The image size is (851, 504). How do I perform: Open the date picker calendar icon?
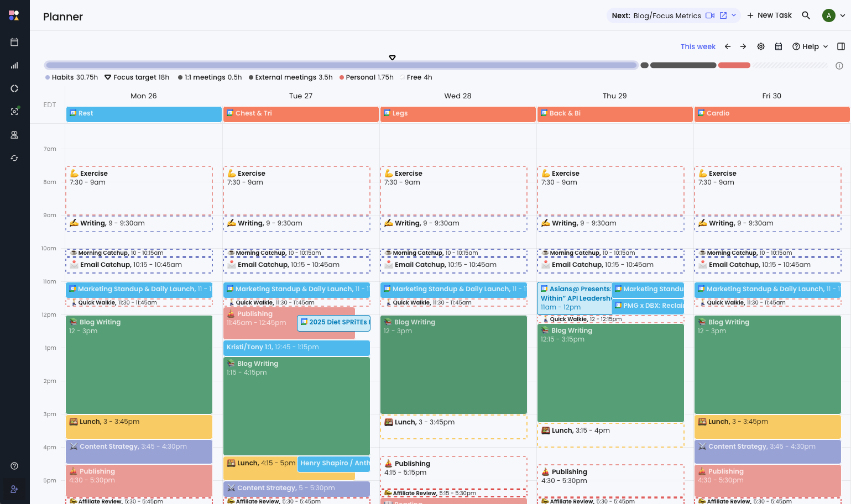point(779,46)
